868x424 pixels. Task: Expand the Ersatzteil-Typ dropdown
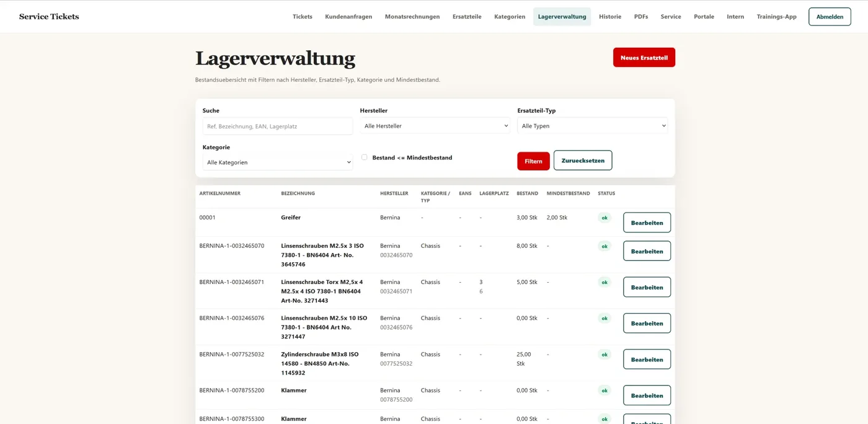click(x=593, y=126)
